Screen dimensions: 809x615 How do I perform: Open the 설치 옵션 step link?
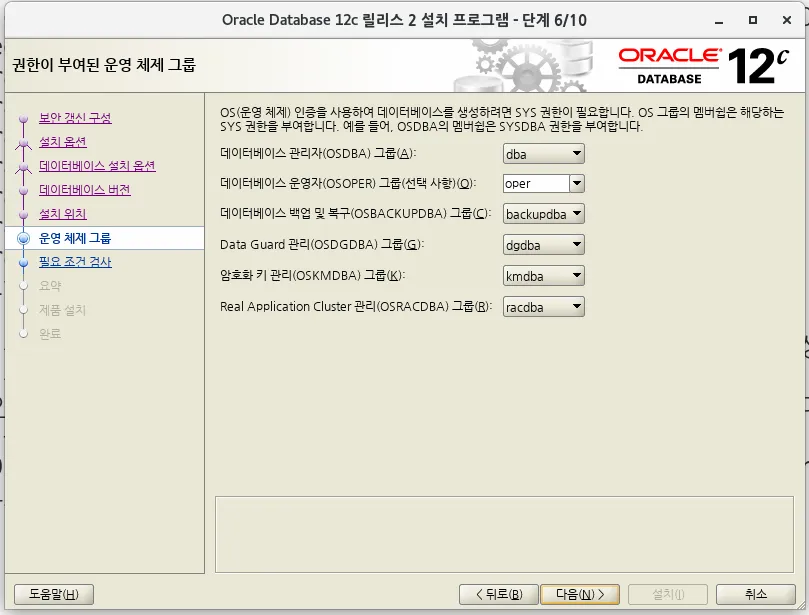[x=62, y=142]
